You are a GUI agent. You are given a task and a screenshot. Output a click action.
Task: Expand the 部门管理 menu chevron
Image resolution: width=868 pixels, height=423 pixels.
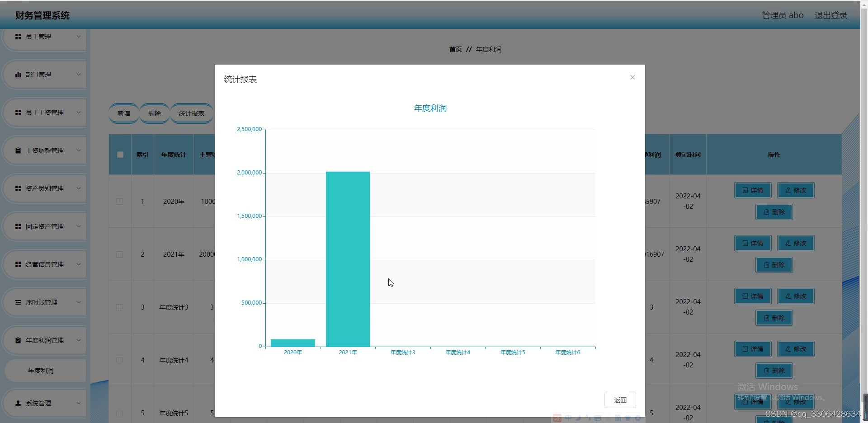coord(79,75)
